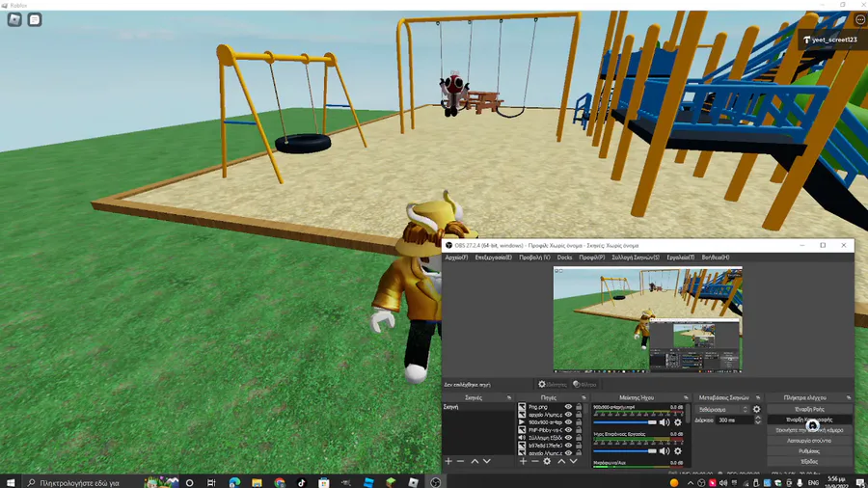The width and height of the screenshot is (868, 488).
Task: Open audio settings gear for 900x900 mp4 track
Action: click(678, 422)
